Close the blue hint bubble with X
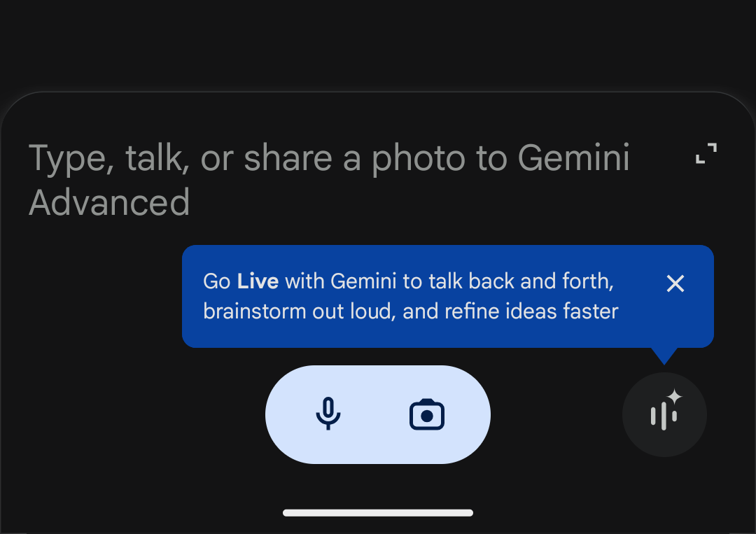Viewport: 756px width, 534px height. pos(675,283)
